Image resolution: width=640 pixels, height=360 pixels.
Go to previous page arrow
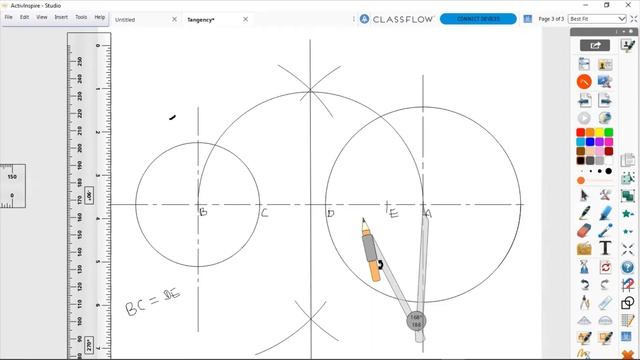tap(584, 100)
